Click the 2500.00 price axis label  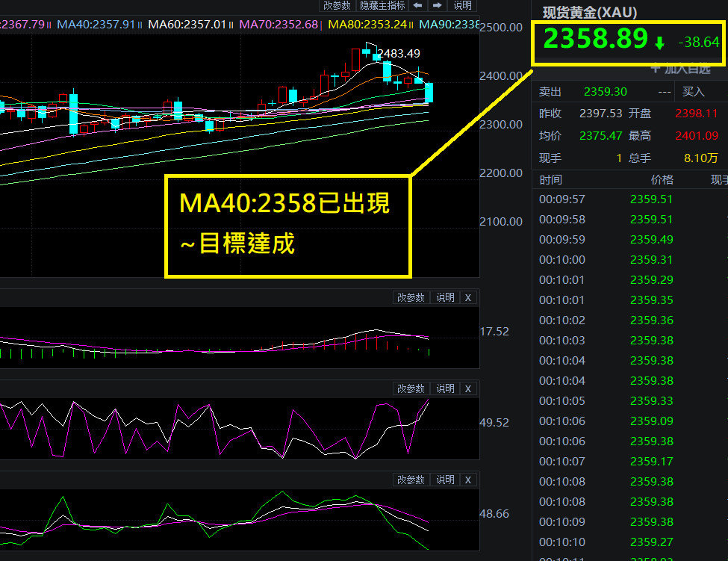(501, 28)
